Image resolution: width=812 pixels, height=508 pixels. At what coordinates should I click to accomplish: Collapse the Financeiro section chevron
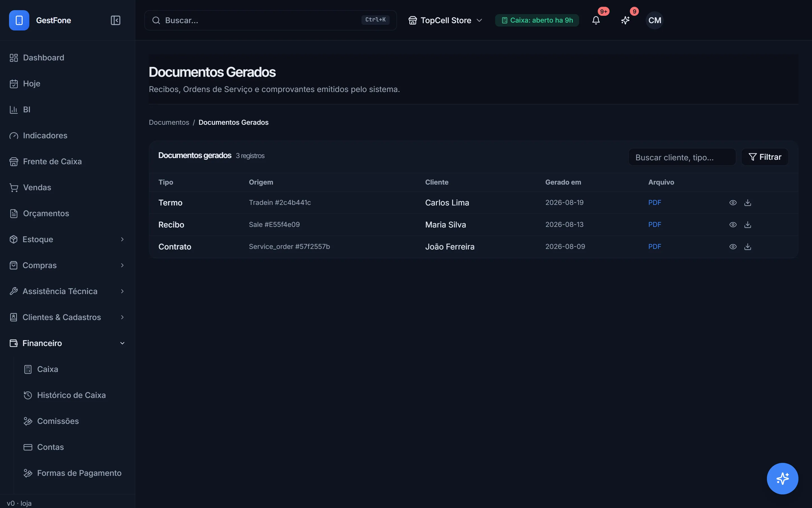[122, 343]
